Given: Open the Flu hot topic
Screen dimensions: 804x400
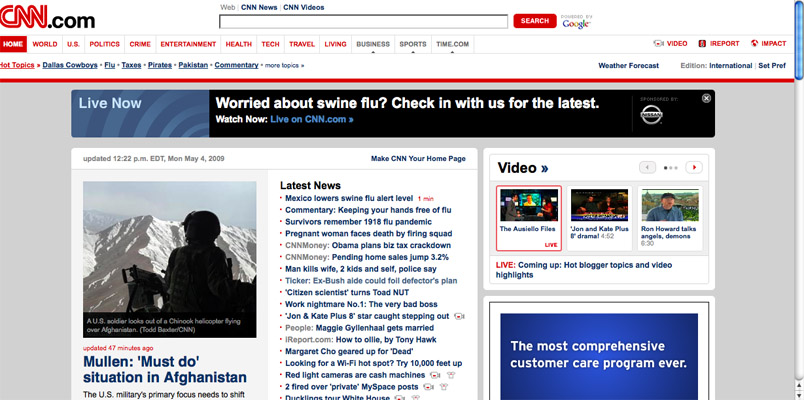Looking at the screenshot, I should click(110, 65).
